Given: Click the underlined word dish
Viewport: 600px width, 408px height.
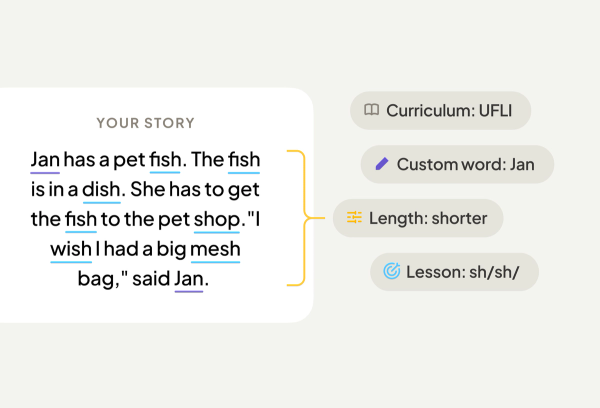Looking at the screenshot, I should 102,189.
